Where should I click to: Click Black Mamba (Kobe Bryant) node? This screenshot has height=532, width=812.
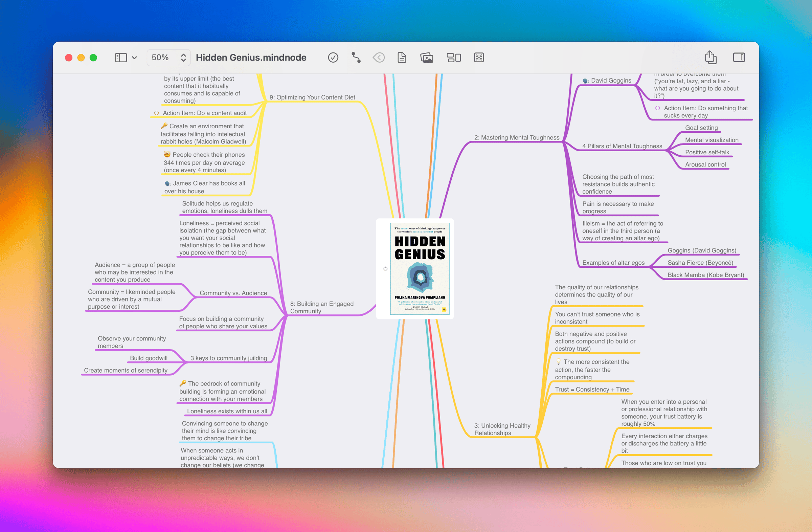pos(705,275)
